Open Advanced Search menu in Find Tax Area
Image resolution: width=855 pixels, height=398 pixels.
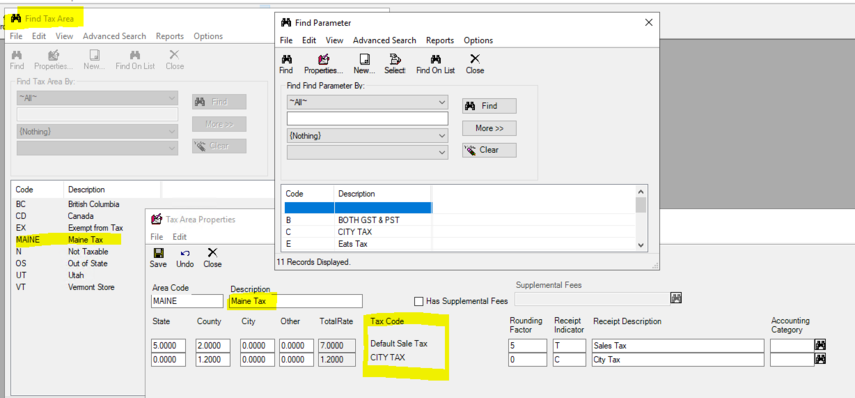click(115, 36)
